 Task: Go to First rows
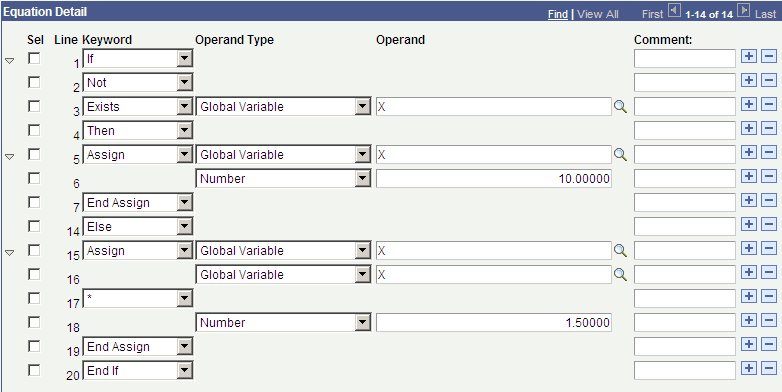(652, 14)
